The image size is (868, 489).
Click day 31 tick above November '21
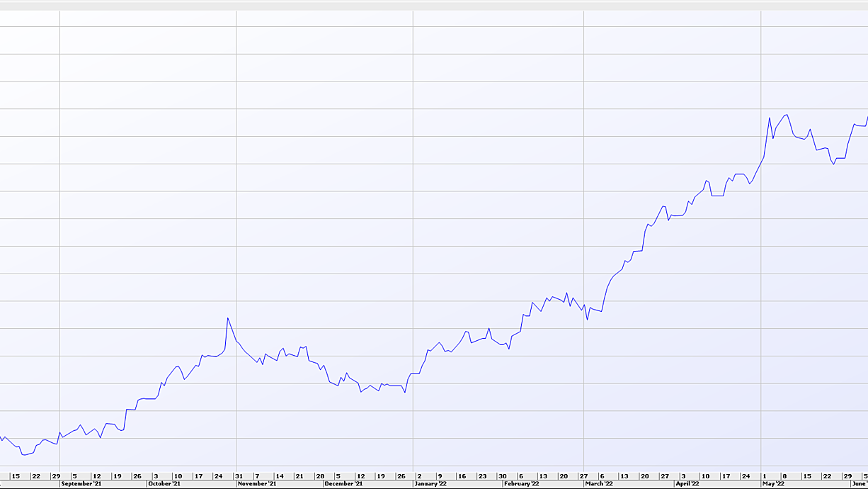[x=239, y=476]
